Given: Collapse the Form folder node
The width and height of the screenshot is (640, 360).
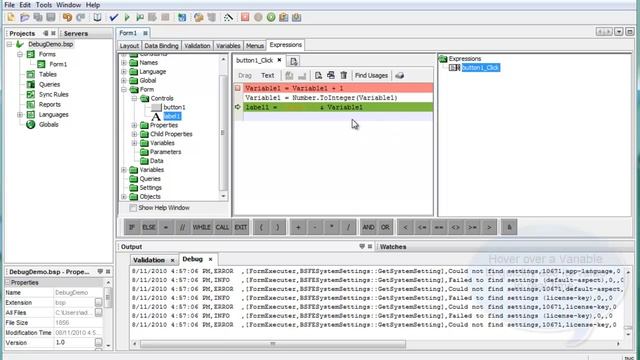Looking at the screenshot, I should pyautogui.click(x=124, y=90).
